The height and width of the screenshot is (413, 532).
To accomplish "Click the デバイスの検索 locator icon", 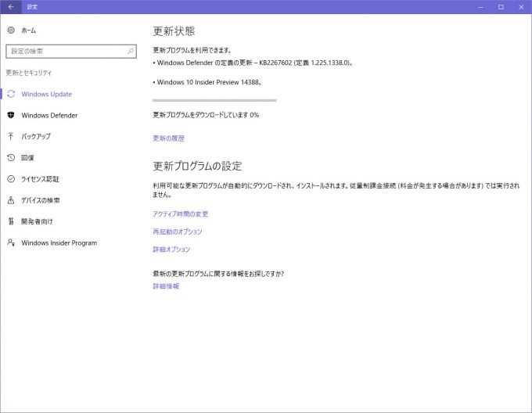I will [11, 200].
